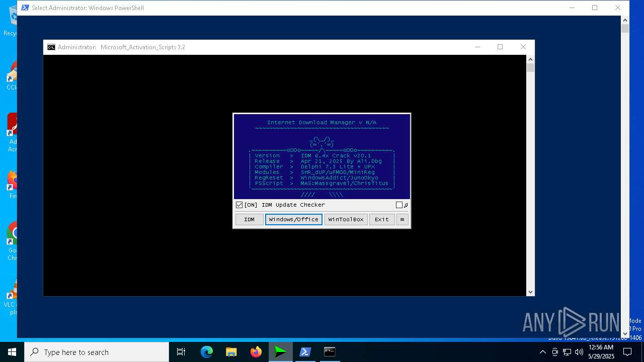This screenshot has height=362, width=644.
Task: Open the network icon in tray
Action: click(567, 352)
